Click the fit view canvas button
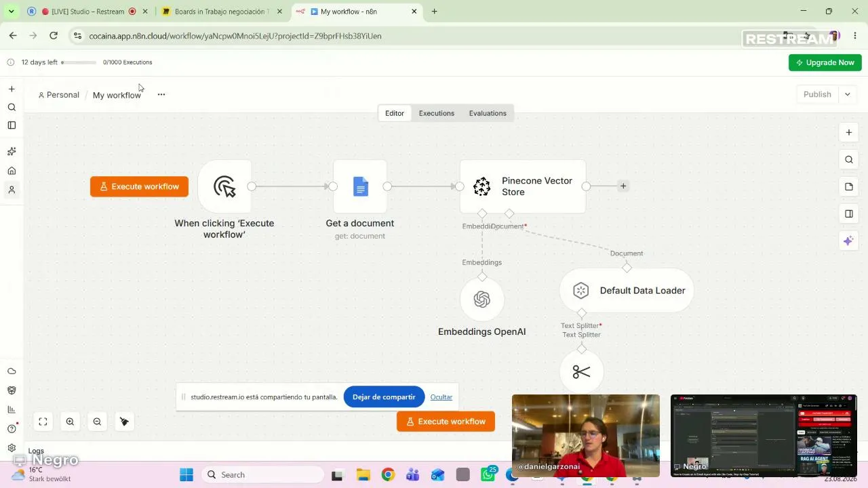 coord(43,422)
